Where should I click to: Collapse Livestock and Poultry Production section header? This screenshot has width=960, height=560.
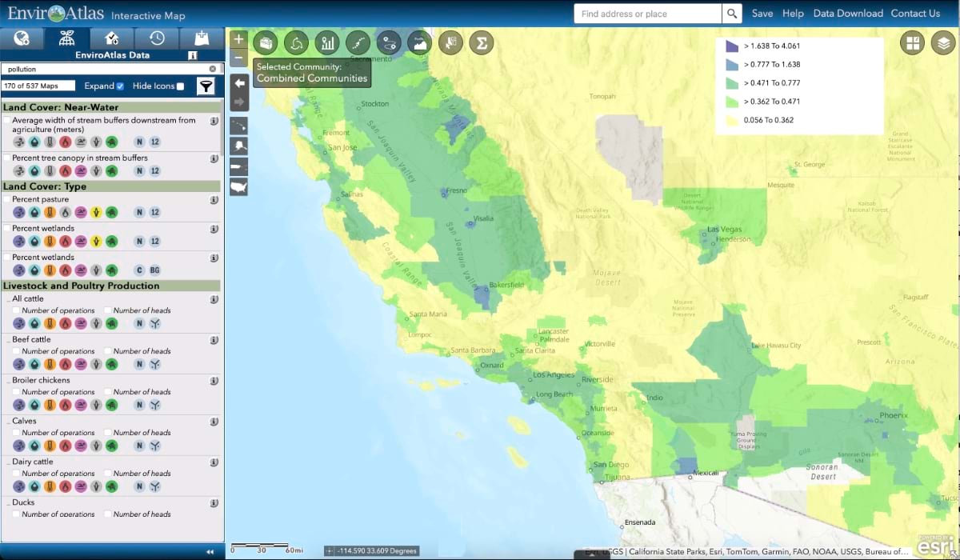click(x=111, y=286)
